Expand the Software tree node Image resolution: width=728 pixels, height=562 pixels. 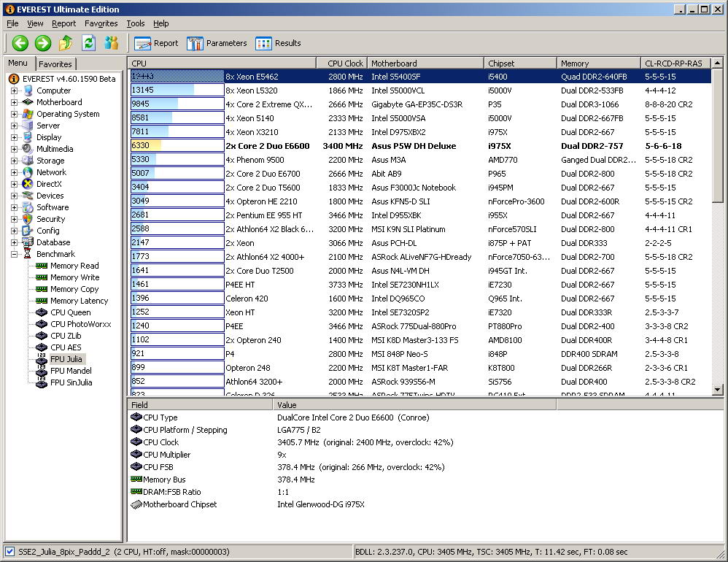coord(14,207)
